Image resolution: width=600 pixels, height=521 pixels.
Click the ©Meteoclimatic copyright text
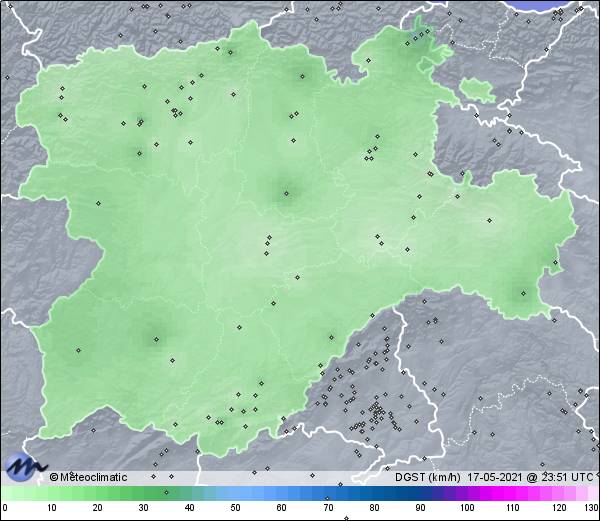pos(88,477)
